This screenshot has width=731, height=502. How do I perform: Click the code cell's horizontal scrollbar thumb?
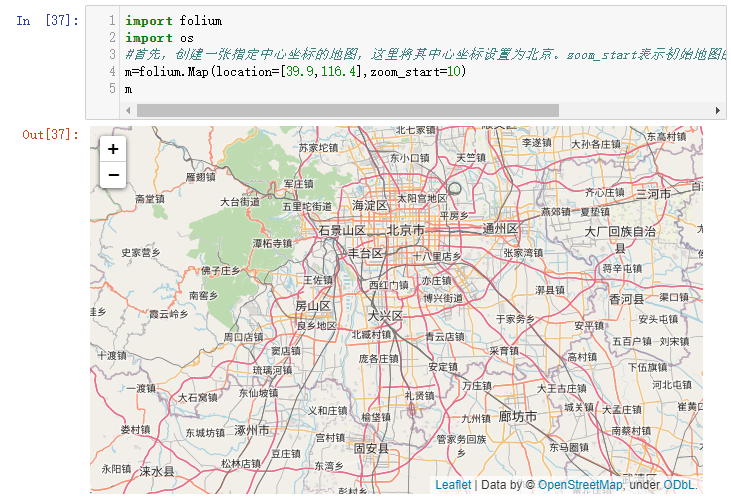click(347, 110)
